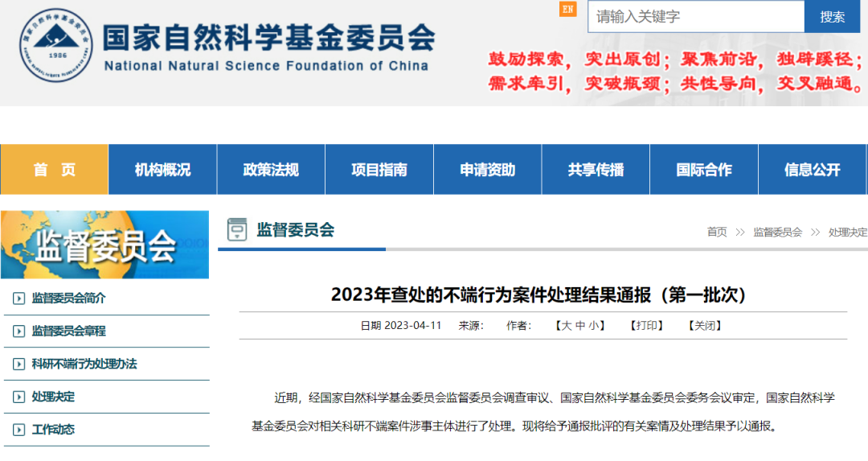Screen dimensions: 868x461
Task: Click arrow icon beside 科研不端行为处理办法
Action: pyautogui.click(x=18, y=364)
